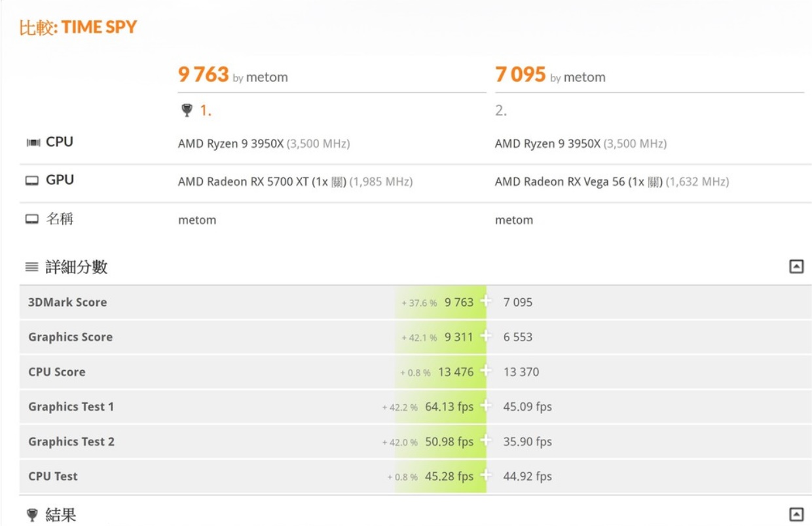Click the CPU Test row label
This screenshot has height=526, width=812.
[53, 476]
